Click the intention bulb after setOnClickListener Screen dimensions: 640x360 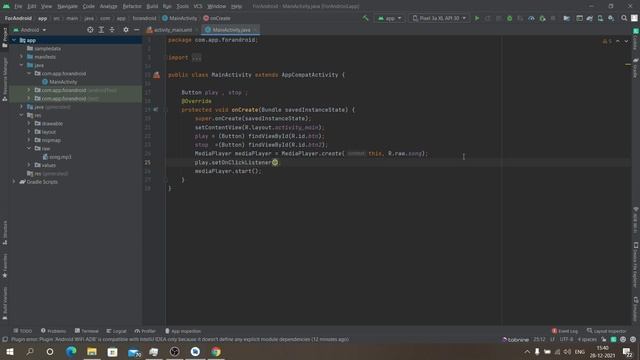(x=275, y=162)
